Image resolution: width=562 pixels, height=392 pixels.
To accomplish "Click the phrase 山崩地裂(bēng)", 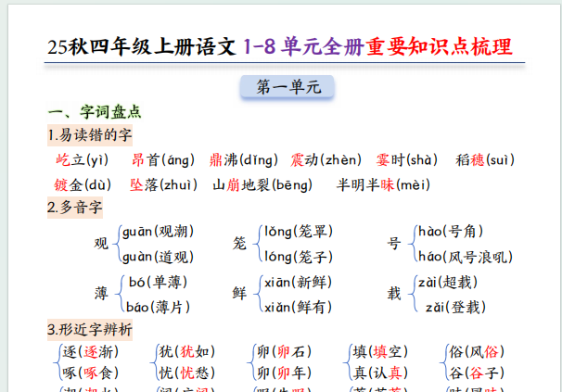I will coord(262,184).
